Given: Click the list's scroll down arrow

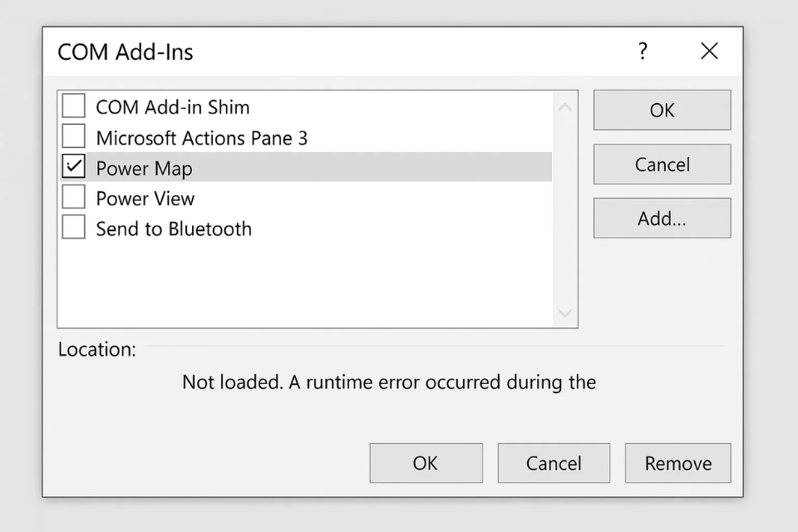Looking at the screenshot, I should pos(565,313).
